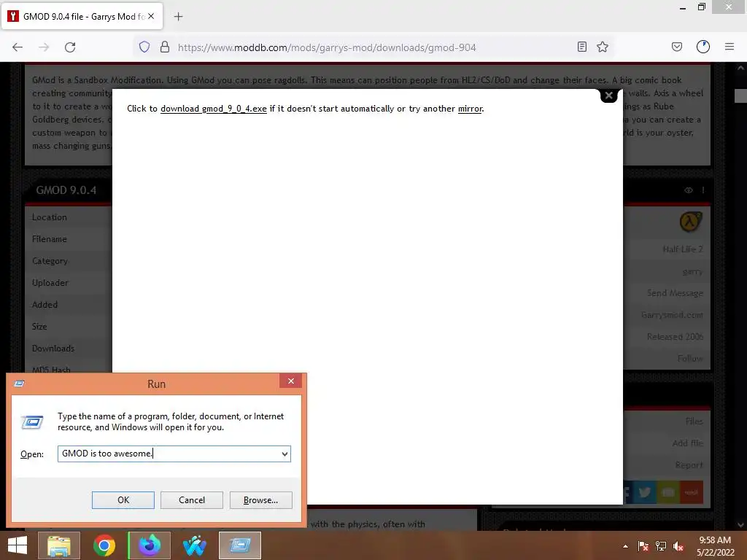Open the garry uploader link
The height and width of the screenshot is (560, 747).
point(693,271)
